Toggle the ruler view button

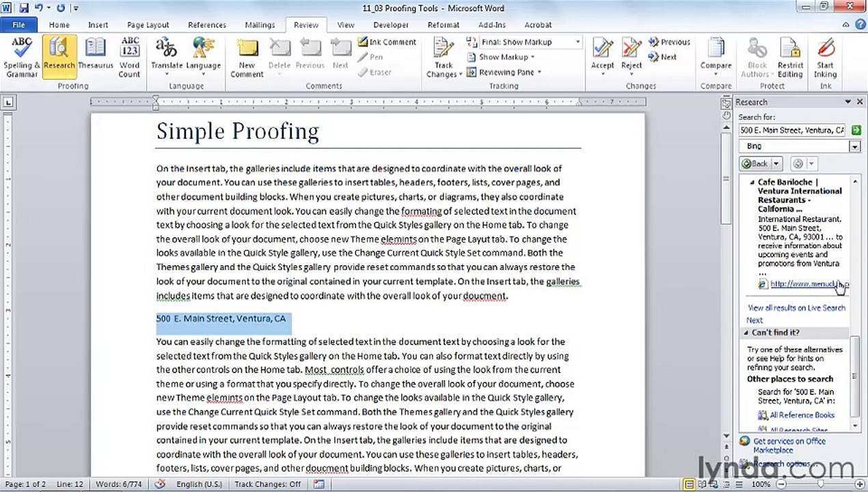726,103
